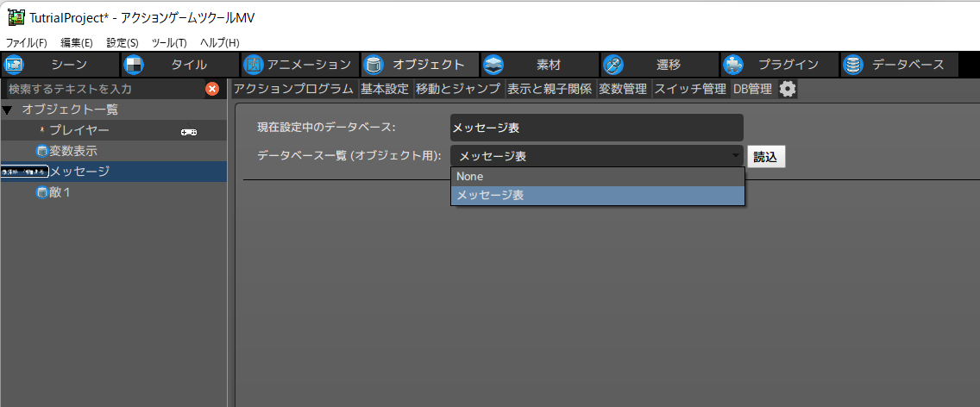Open the プラグイン top section tab

[779, 65]
